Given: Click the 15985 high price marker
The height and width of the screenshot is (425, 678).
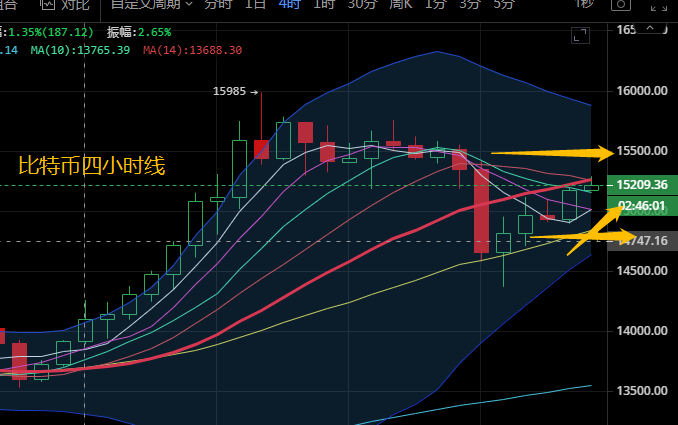Looking at the screenshot, I should (x=229, y=92).
